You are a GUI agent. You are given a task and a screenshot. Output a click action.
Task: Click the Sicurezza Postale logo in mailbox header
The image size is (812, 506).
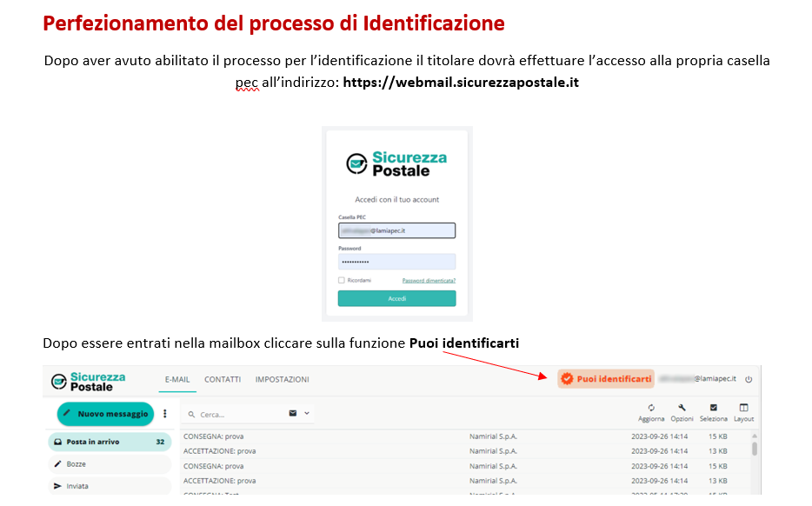coord(89,382)
